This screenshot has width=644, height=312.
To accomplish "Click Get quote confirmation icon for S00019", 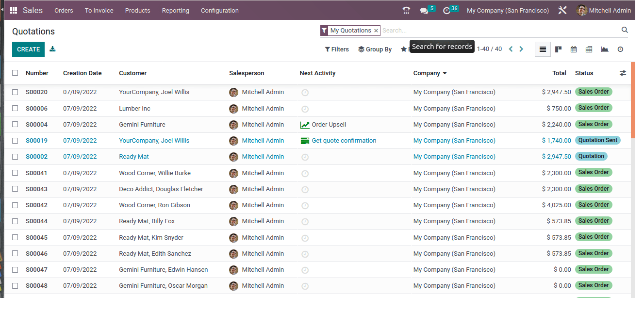I will coord(305,141).
